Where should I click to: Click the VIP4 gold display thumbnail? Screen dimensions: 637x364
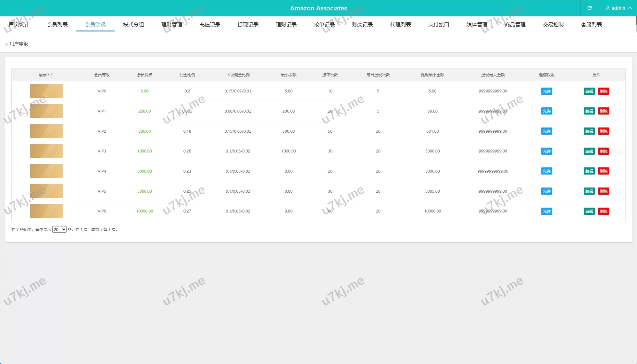[46, 171]
